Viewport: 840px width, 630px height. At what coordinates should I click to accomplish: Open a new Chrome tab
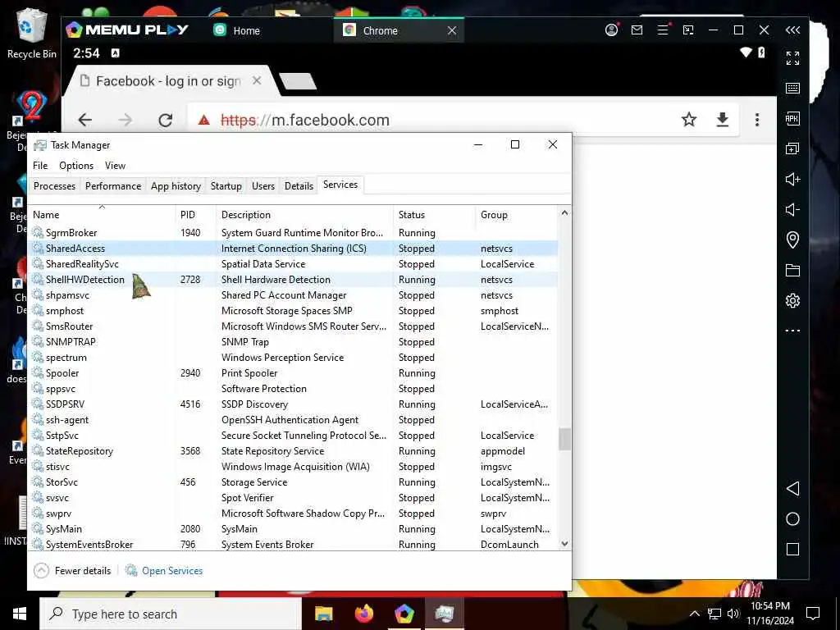(299, 81)
